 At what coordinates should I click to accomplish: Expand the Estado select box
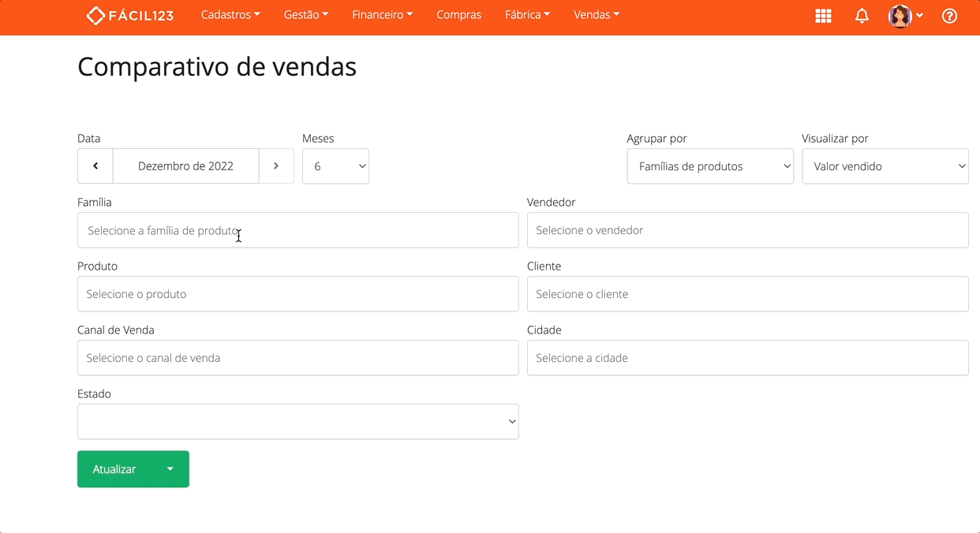click(x=297, y=422)
